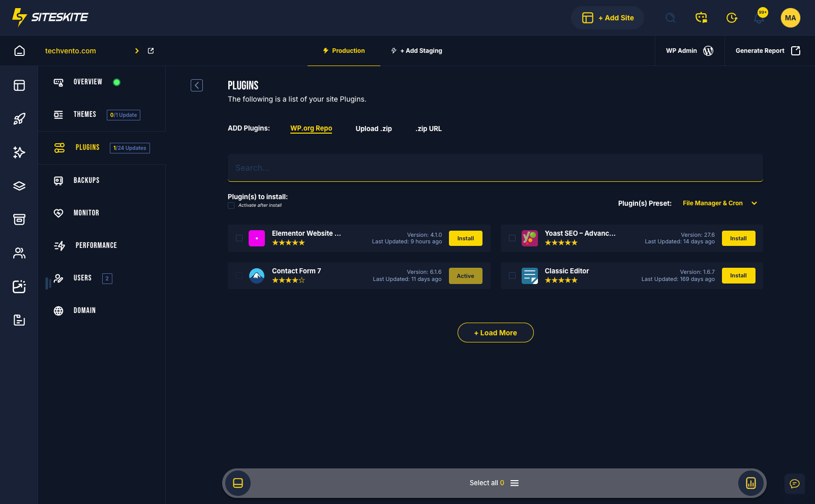Check the Contact Form 7 checkbox
The image size is (815, 504).
click(239, 276)
